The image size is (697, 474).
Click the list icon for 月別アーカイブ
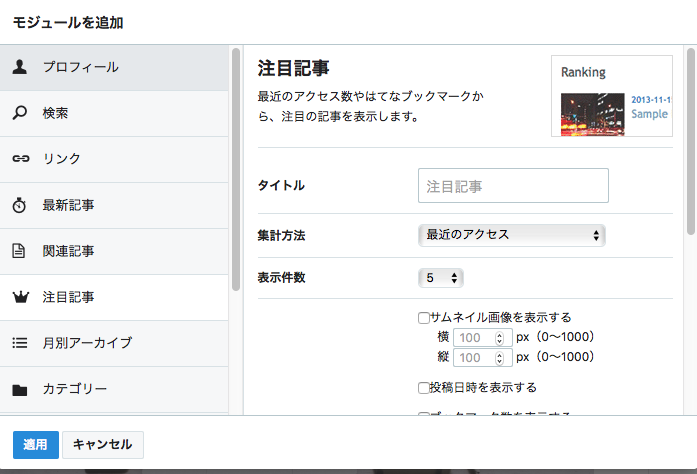pyautogui.click(x=20, y=343)
